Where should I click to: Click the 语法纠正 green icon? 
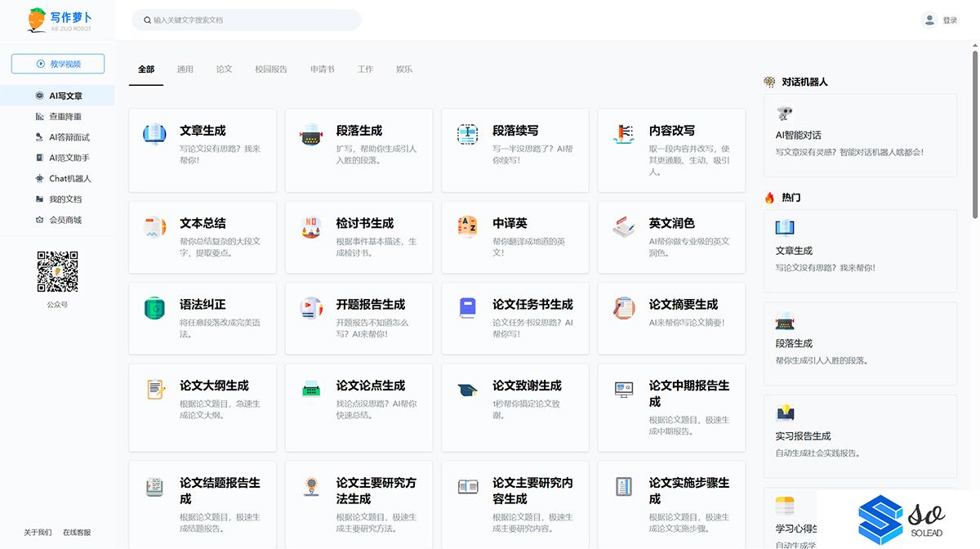pyautogui.click(x=154, y=308)
